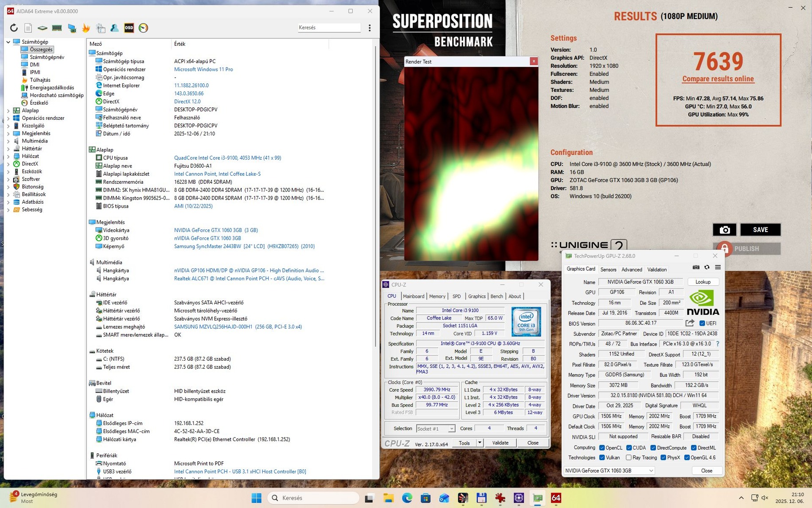Expand the Sebesség tree node
The width and height of the screenshot is (812, 508).
[x=8, y=209]
